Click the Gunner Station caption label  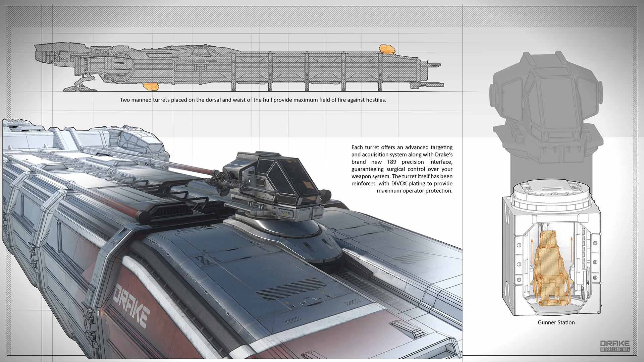pos(556,322)
